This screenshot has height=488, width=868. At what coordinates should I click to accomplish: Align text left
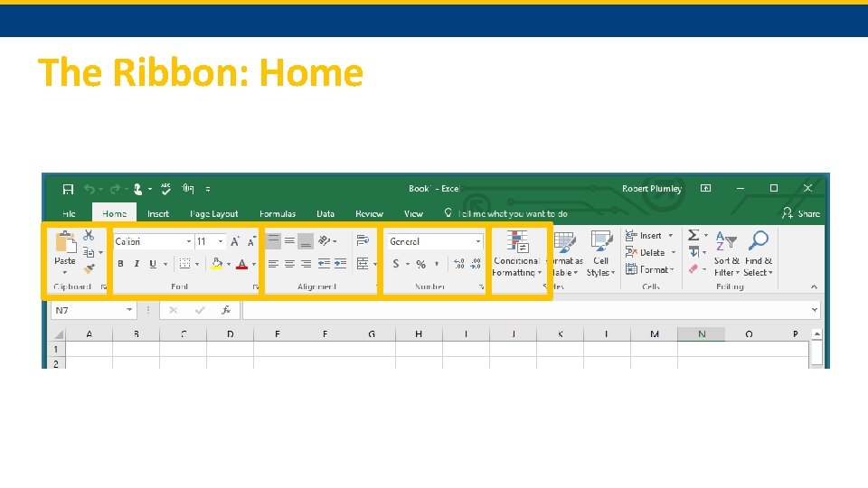(273, 264)
